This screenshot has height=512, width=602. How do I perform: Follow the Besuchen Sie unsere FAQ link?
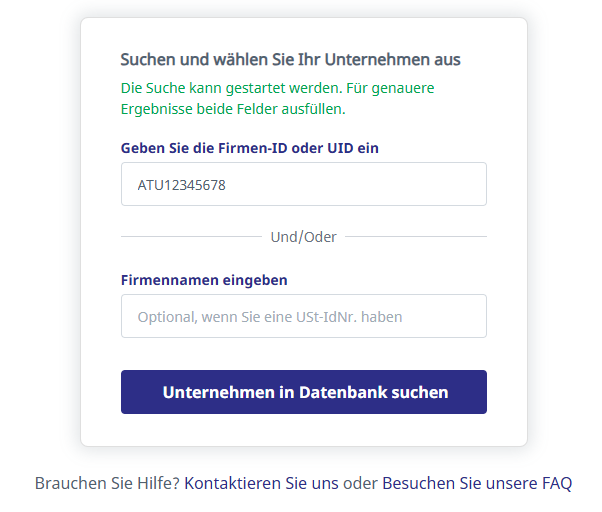click(x=477, y=483)
